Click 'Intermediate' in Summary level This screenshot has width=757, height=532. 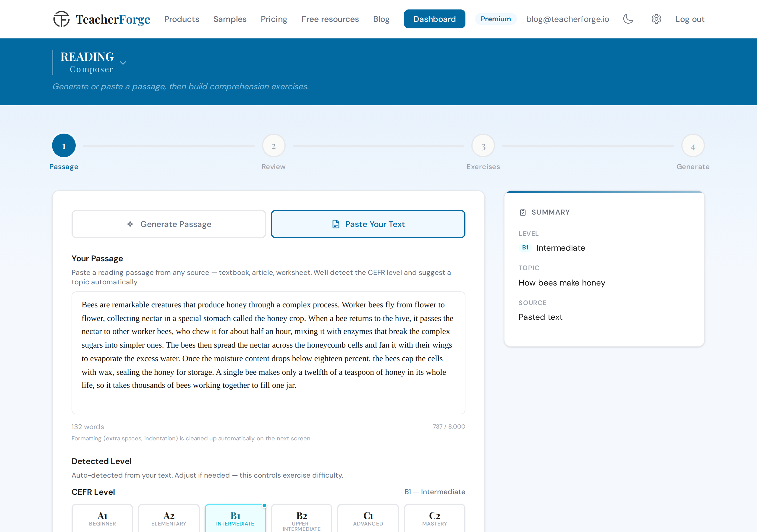pos(560,248)
